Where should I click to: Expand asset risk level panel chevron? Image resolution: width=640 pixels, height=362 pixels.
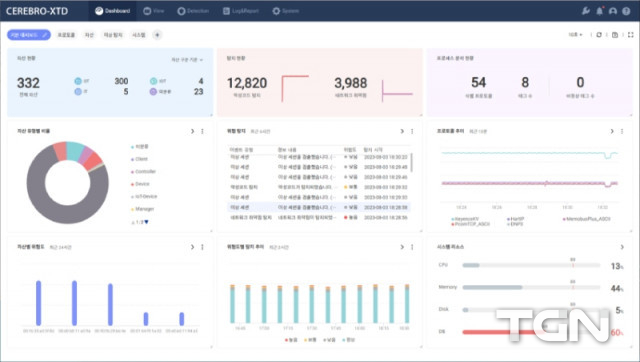tap(192, 247)
